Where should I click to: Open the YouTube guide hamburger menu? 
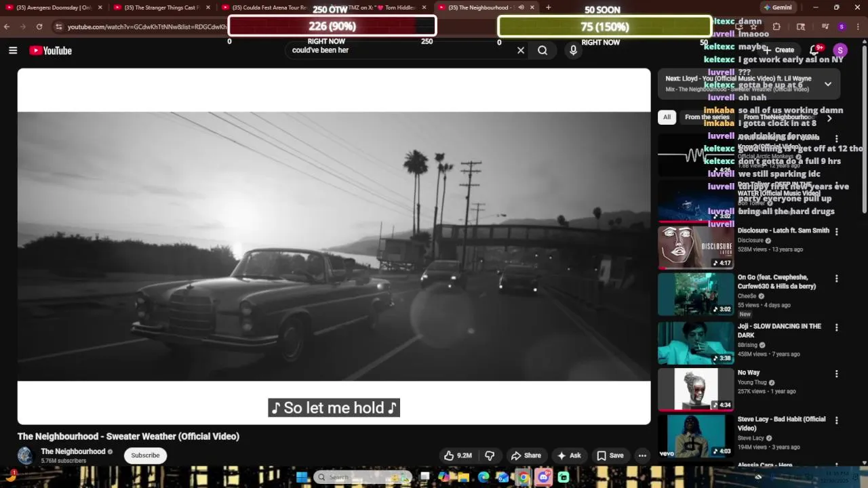click(x=13, y=50)
